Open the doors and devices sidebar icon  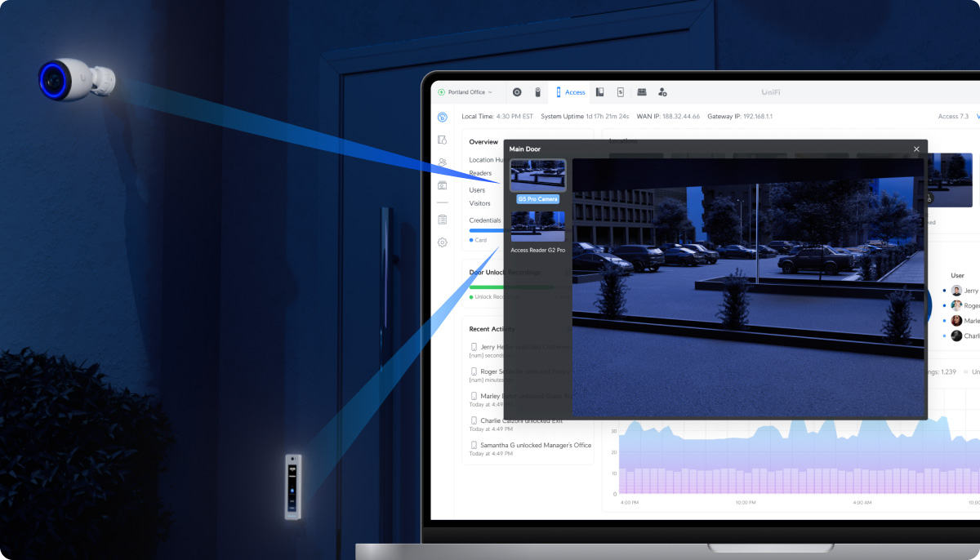point(442,140)
